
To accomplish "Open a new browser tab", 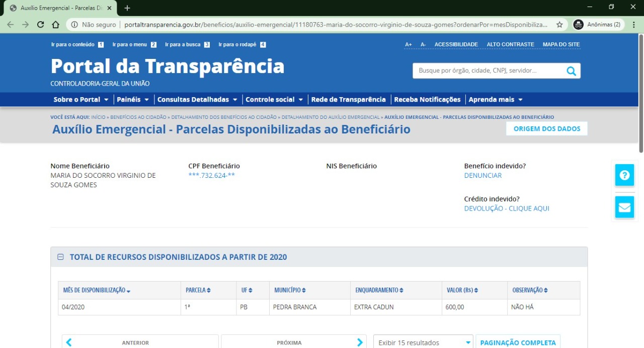I will (x=127, y=8).
